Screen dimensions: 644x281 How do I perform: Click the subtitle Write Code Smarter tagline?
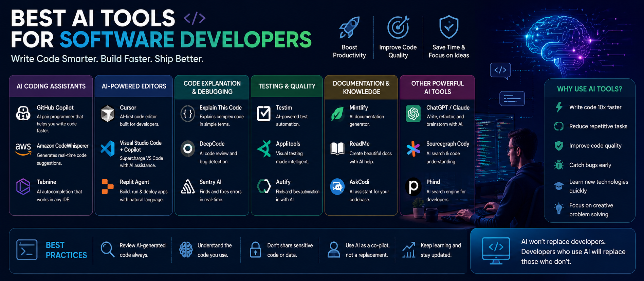(x=107, y=59)
